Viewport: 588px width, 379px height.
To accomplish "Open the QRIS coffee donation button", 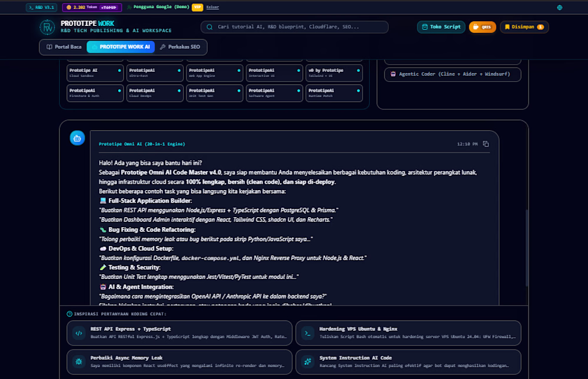I will pyautogui.click(x=482, y=27).
